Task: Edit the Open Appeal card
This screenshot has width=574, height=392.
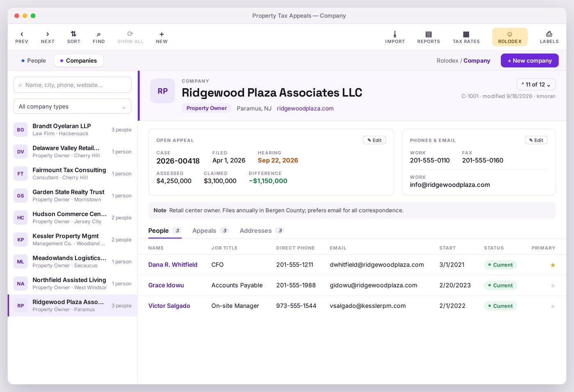Action: [374, 140]
